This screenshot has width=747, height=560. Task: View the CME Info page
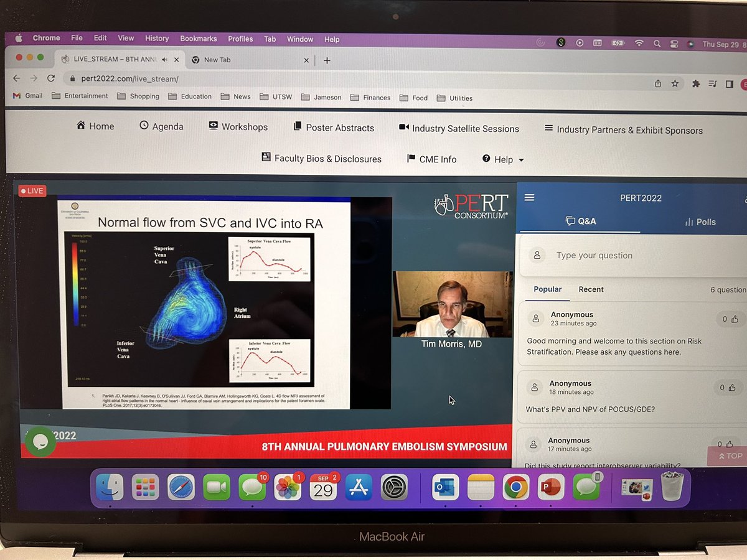point(431,159)
